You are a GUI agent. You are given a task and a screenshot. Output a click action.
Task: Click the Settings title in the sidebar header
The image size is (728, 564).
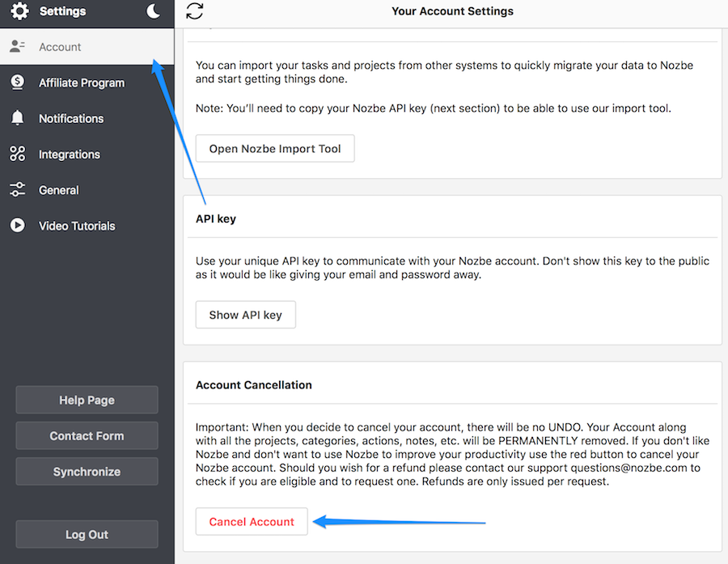pos(62,11)
